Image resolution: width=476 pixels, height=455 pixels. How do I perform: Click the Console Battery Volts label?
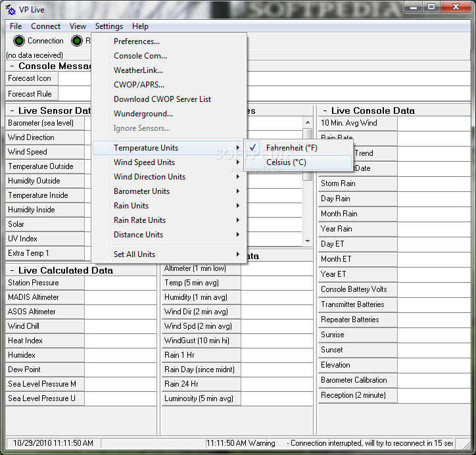(x=358, y=289)
